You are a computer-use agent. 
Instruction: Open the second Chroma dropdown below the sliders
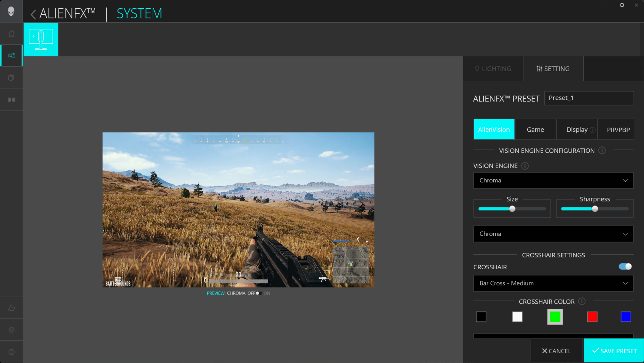point(553,234)
